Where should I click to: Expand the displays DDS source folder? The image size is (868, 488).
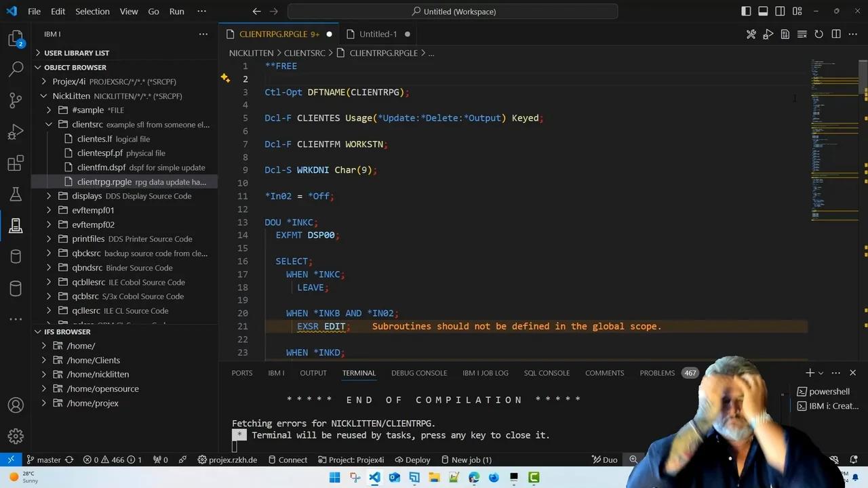pos(49,196)
